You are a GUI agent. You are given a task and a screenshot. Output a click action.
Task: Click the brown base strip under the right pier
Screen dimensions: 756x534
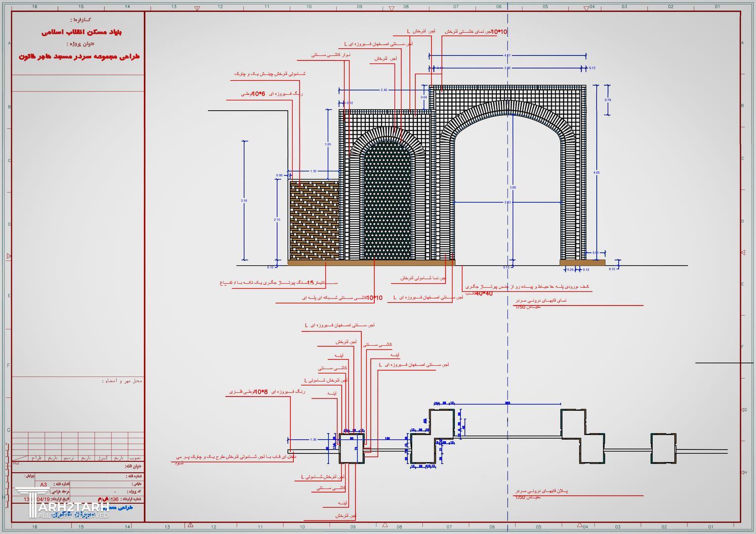582,263
